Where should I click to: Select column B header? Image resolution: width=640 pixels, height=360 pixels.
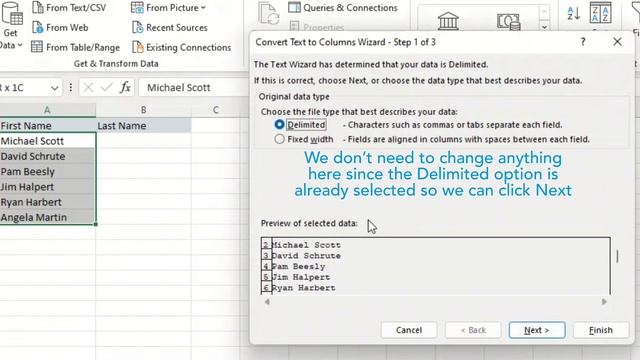coord(143,110)
